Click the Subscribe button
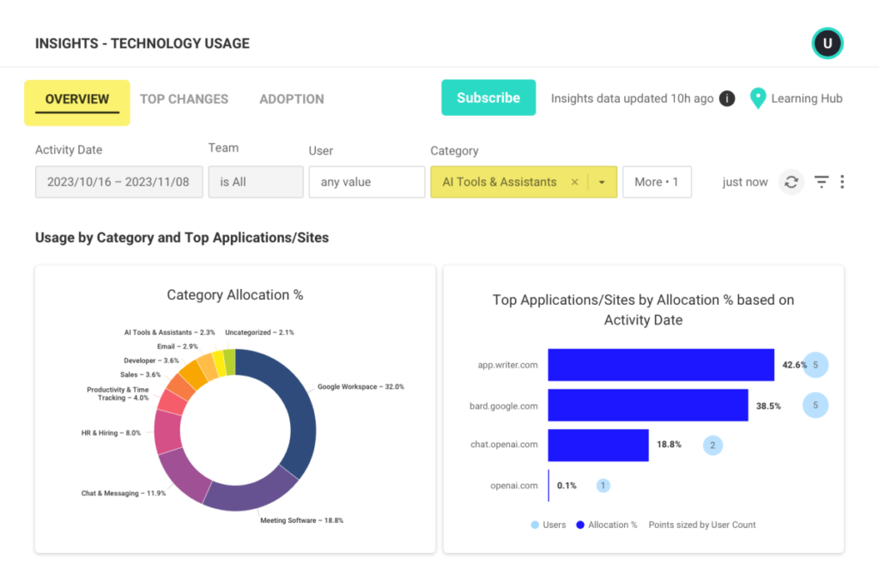 pyautogui.click(x=488, y=98)
